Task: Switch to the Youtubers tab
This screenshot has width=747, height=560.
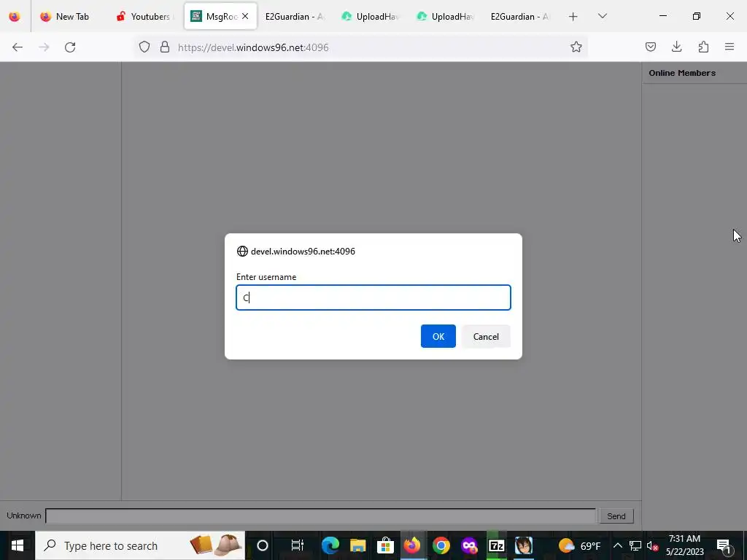Action: click(144, 16)
